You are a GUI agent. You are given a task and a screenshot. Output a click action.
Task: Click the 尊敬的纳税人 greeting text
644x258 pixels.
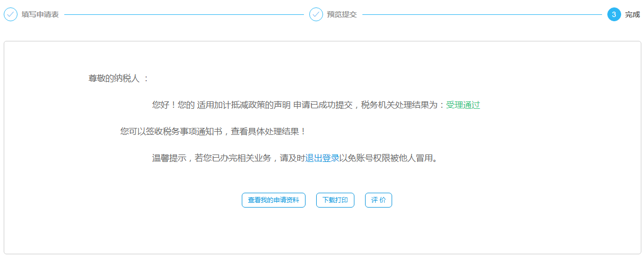(x=114, y=79)
